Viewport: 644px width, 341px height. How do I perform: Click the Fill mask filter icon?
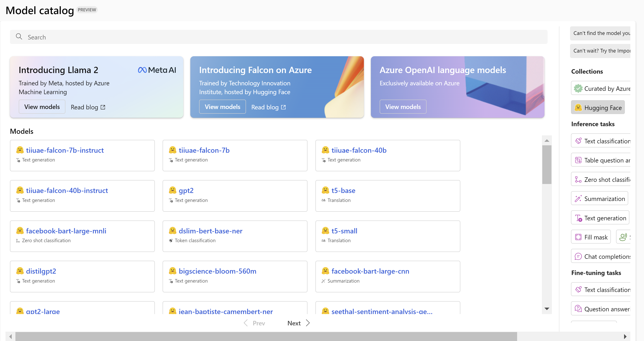[578, 237]
